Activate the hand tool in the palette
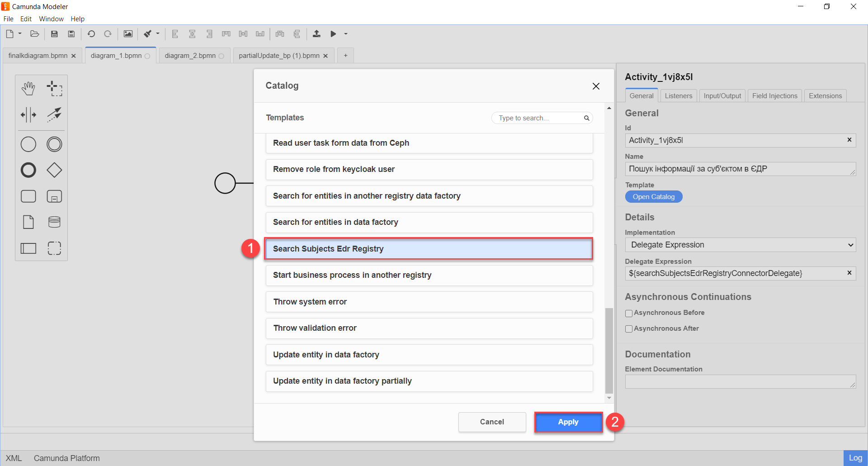The image size is (868, 466). tap(28, 89)
